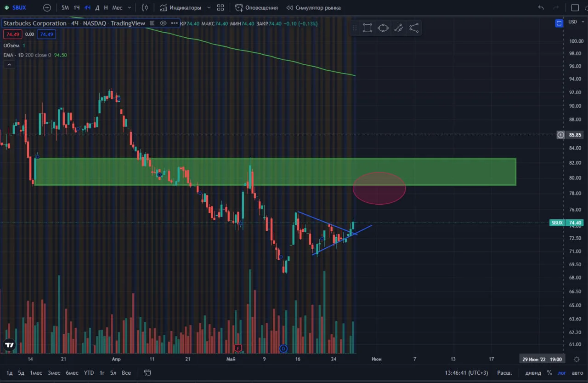Open the go-to-date calendar icon
Viewport: 588px width, 383px height.
[x=147, y=372]
